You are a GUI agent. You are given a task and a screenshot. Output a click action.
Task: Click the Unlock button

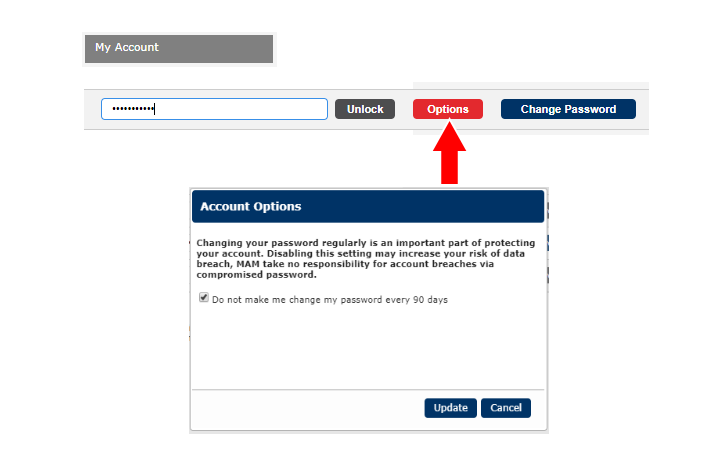tap(365, 109)
